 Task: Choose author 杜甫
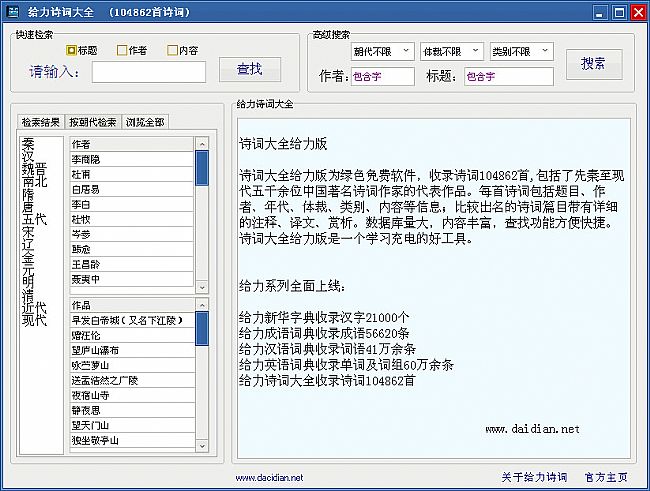coord(132,174)
